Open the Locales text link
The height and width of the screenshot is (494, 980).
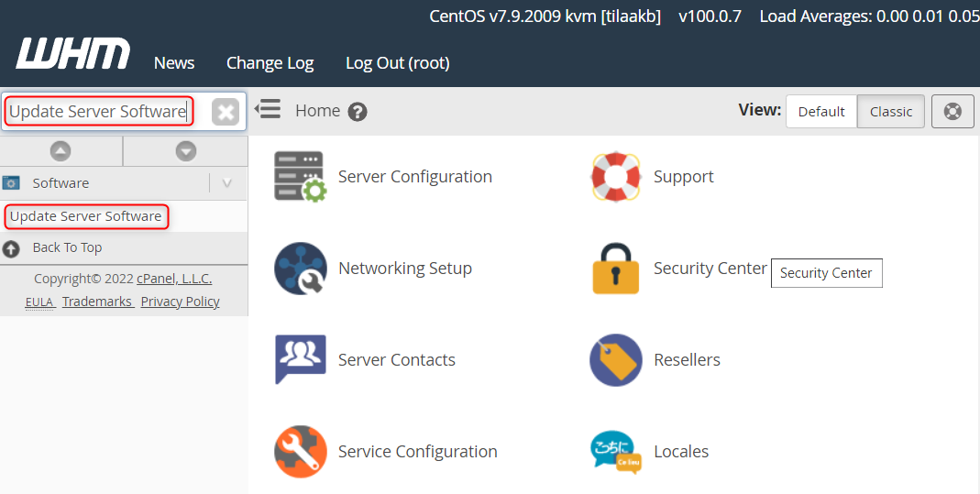(681, 452)
